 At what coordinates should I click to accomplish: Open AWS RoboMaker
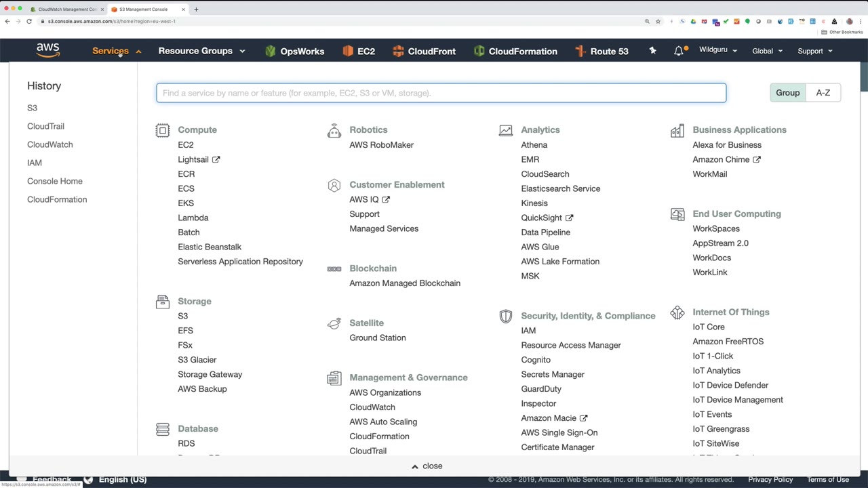click(x=381, y=145)
